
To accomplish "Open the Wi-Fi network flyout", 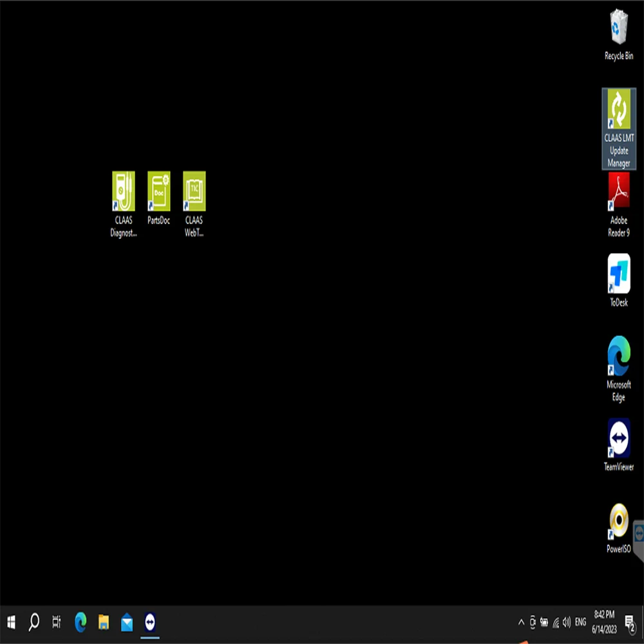I will point(556,623).
